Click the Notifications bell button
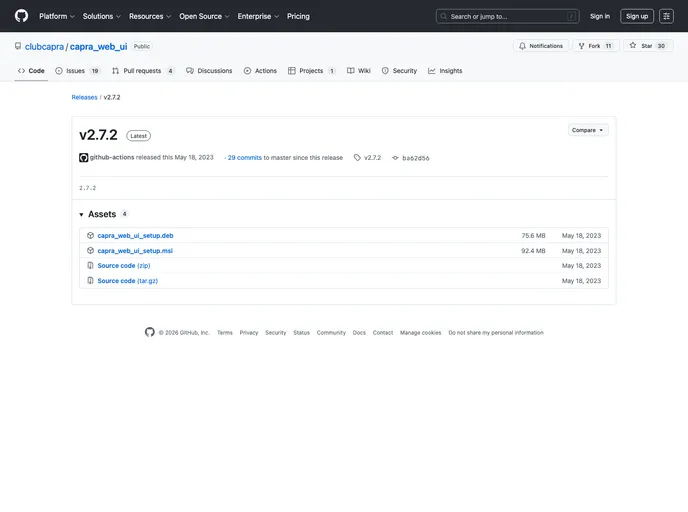 (x=541, y=46)
